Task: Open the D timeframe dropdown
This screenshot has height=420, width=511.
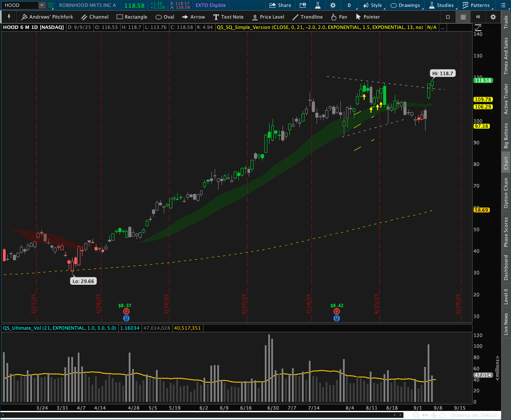Action: (x=349, y=5)
